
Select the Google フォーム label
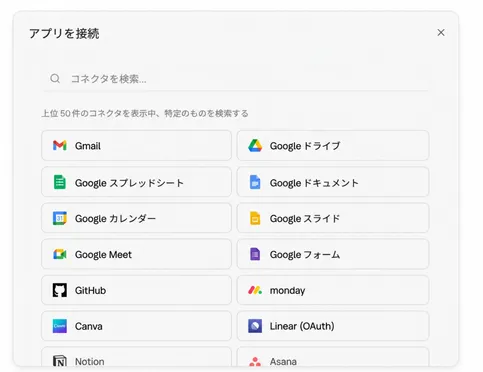pos(305,255)
